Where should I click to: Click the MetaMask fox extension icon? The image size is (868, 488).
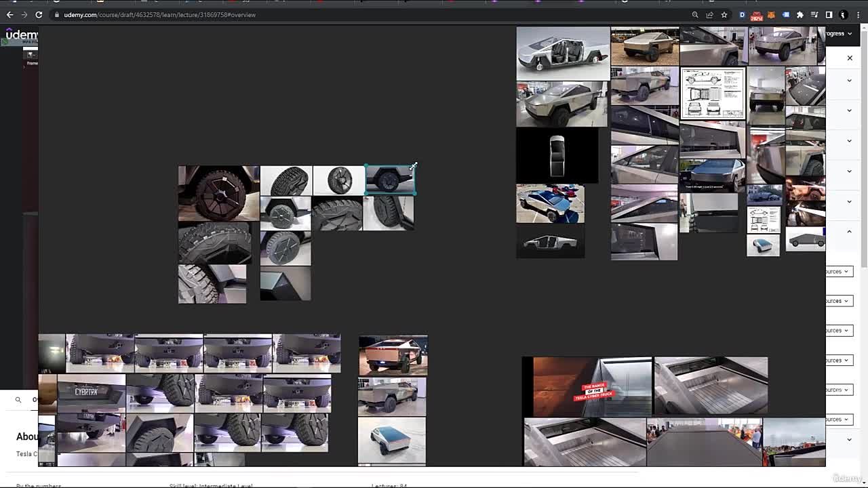click(x=771, y=15)
